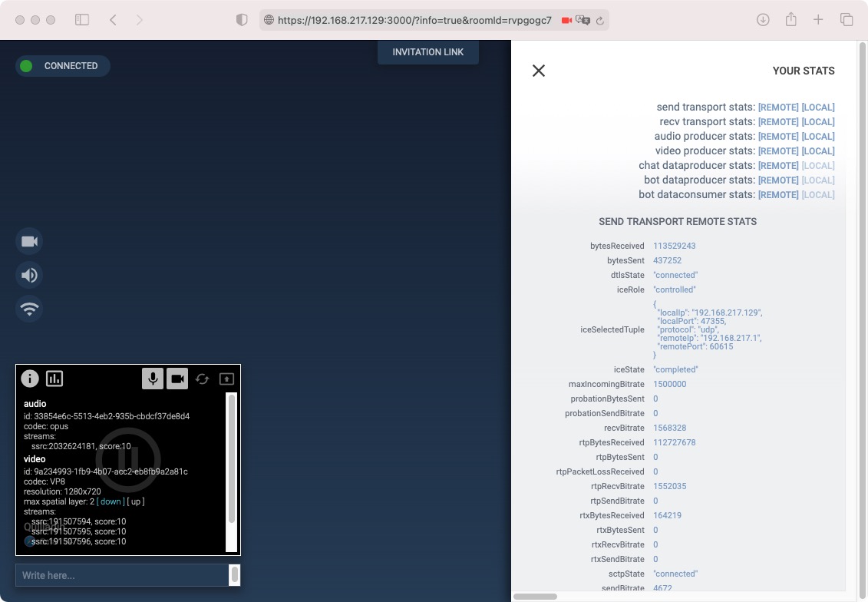Viewport: 868px width, 602px height.
Task: Open recv transport LOCAL stats
Action: 818,122
